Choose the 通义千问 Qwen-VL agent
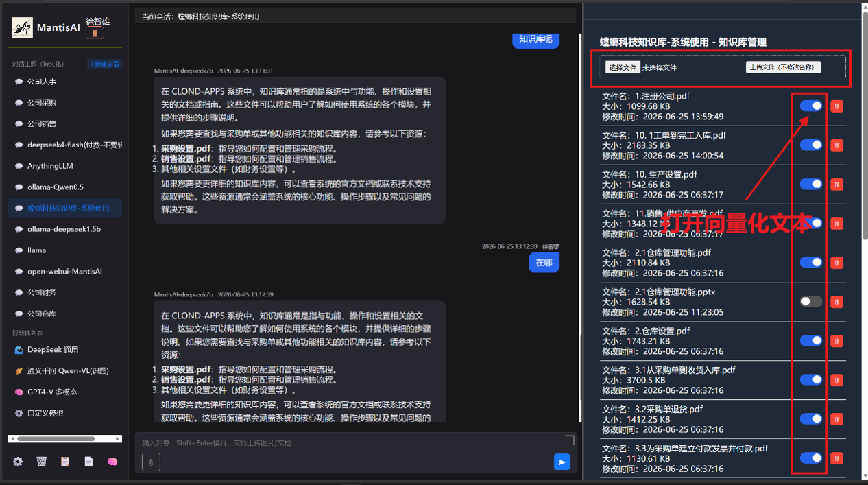The height and width of the screenshot is (485, 868). pyautogui.click(x=65, y=371)
